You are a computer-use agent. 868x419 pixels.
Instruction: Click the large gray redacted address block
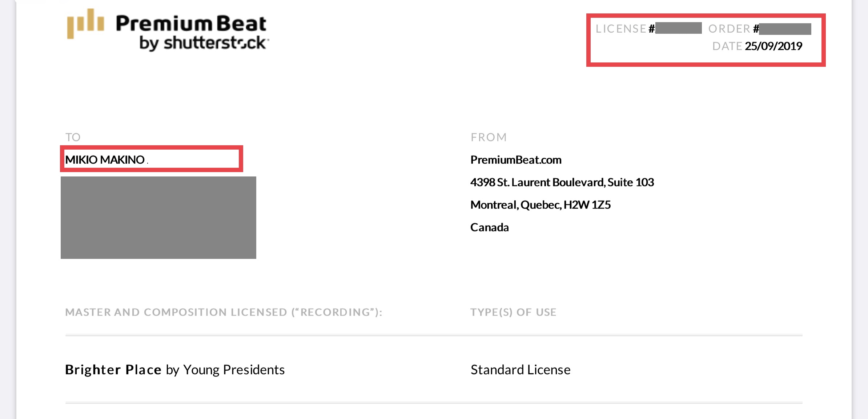click(158, 217)
